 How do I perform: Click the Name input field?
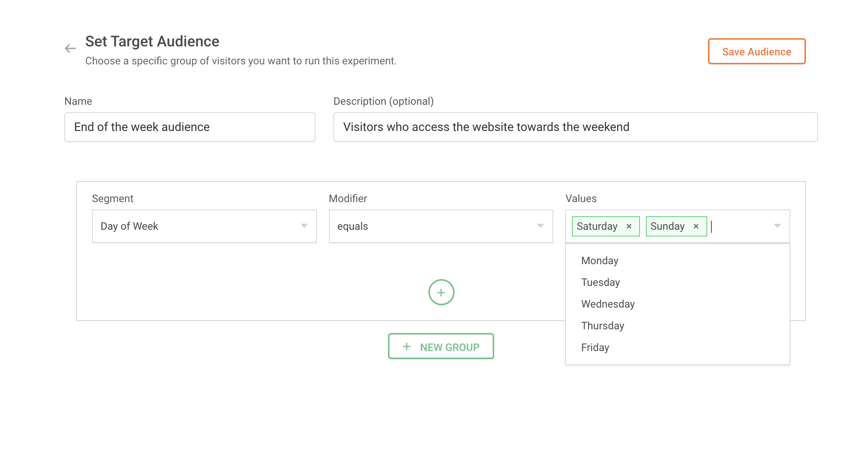(190, 127)
